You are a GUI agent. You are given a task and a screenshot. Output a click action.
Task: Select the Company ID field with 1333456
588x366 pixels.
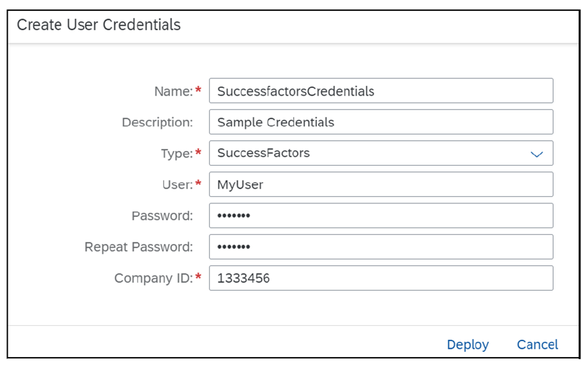pyautogui.click(x=380, y=279)
